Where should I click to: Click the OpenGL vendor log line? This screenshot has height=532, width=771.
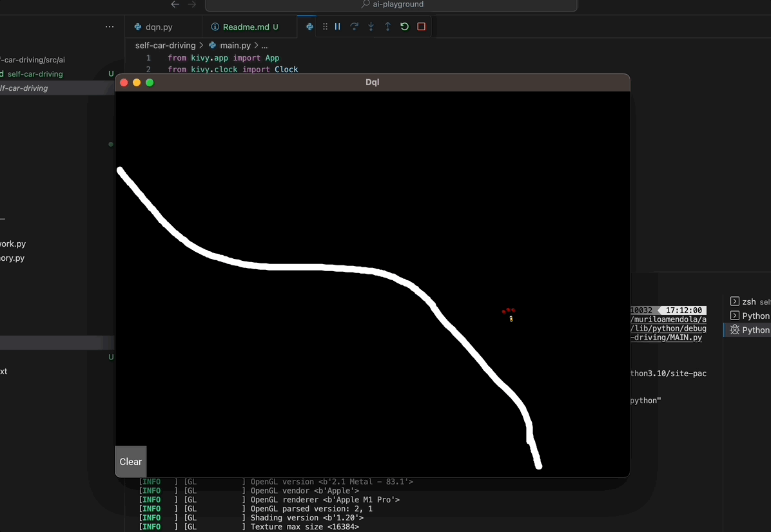249,491
